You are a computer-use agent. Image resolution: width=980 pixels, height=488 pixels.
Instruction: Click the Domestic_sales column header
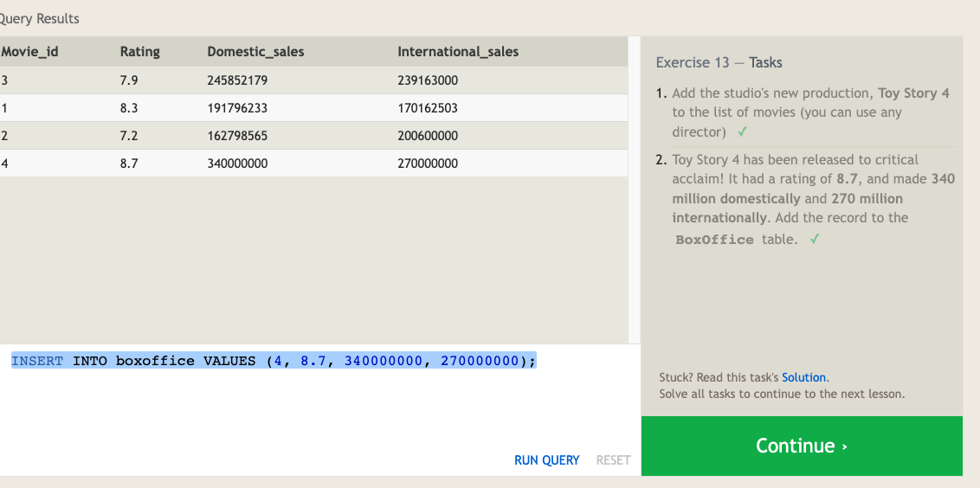(x=255, y=52)
